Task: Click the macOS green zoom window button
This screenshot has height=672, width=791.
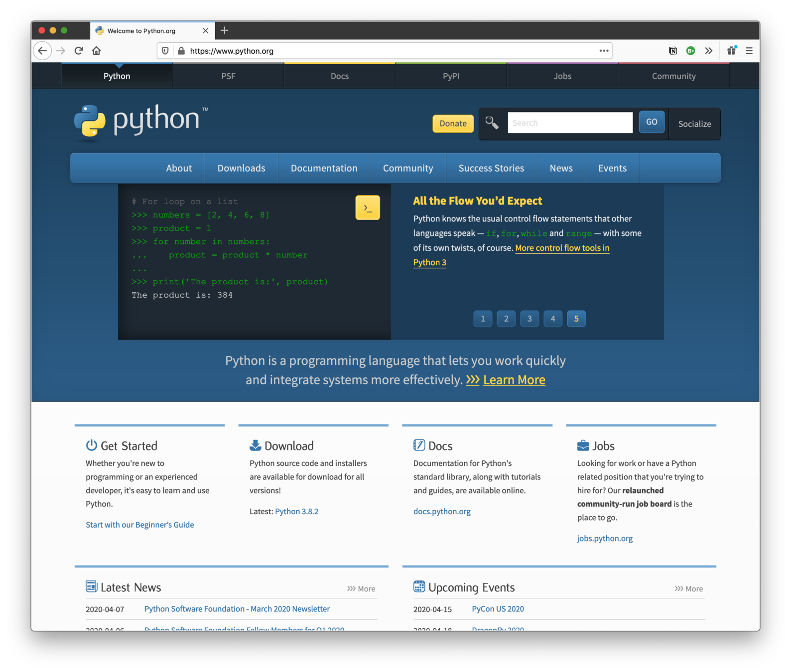Action: (x=64, y=30)
